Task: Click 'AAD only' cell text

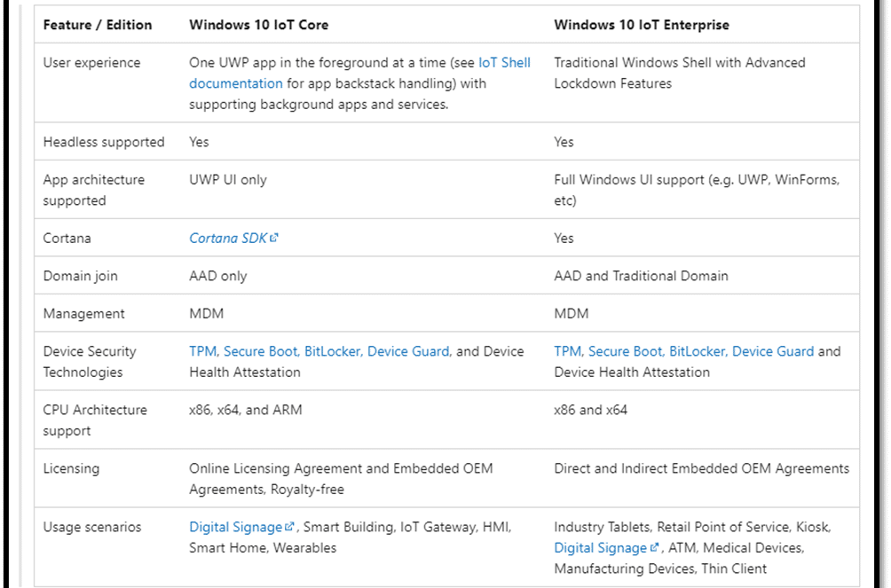Action: 218,276
